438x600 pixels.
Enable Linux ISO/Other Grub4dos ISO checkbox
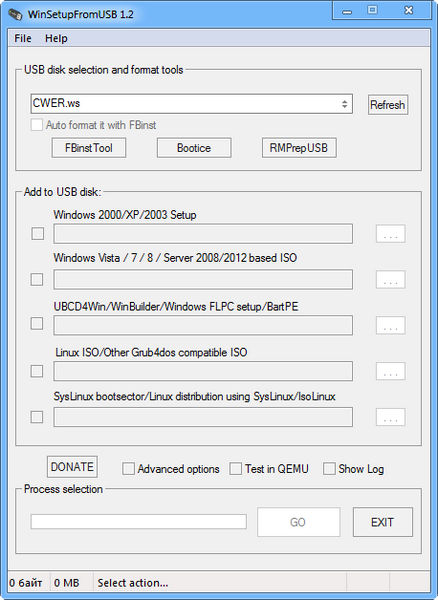pos(37,371)
